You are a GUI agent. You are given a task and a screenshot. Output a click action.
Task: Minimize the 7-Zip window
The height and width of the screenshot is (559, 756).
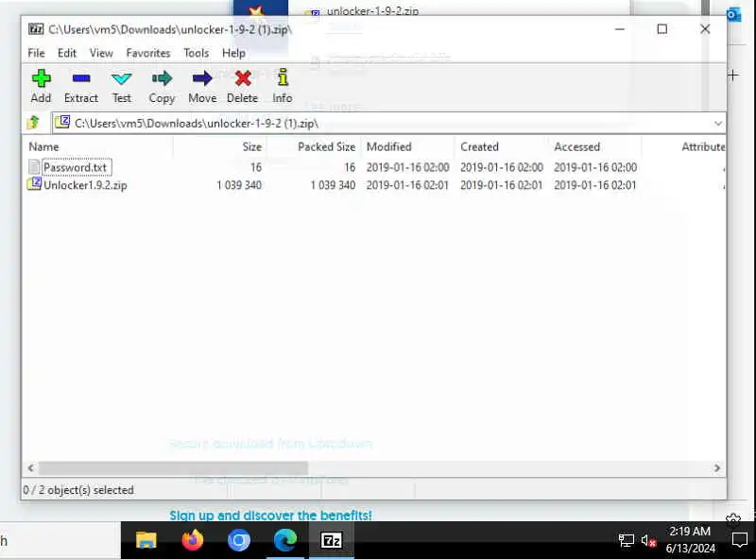620,29
